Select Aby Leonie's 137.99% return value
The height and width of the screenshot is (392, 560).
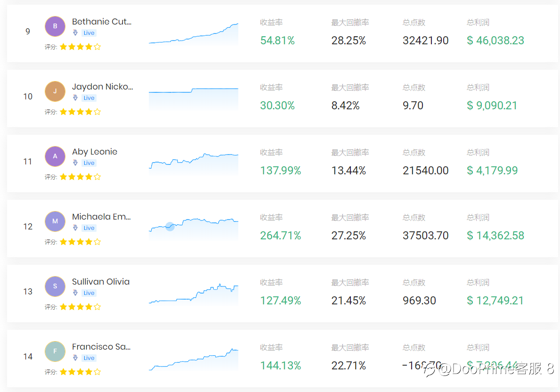[281, 171]
